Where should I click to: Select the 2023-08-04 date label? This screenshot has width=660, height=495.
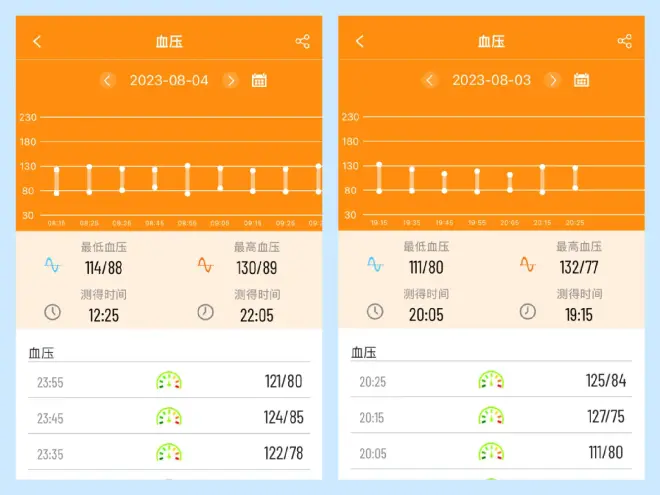tap(169, 80)
